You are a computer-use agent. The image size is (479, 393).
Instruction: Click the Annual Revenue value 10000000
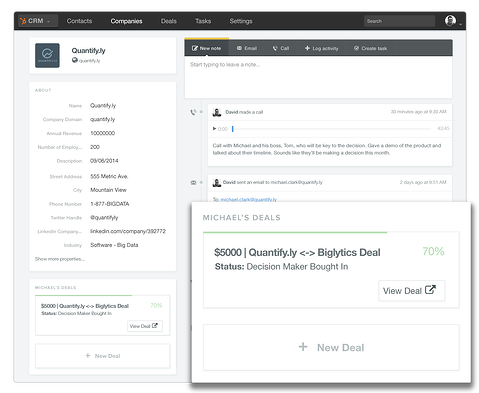[103, 133]
